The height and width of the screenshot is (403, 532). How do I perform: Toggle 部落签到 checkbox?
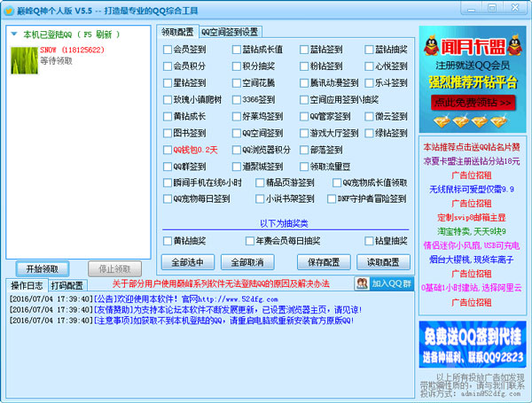coord(304,150)
